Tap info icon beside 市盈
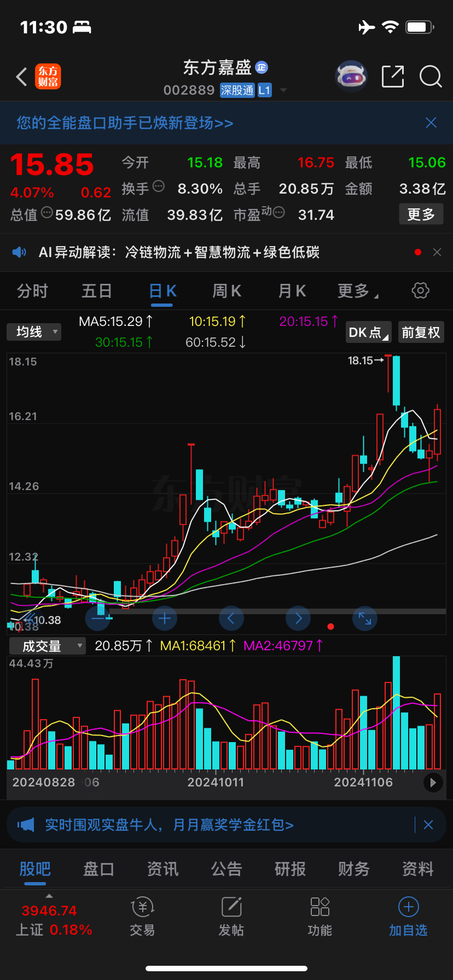The width and height of the screenshot is (453, 980). tap(279, 212)
